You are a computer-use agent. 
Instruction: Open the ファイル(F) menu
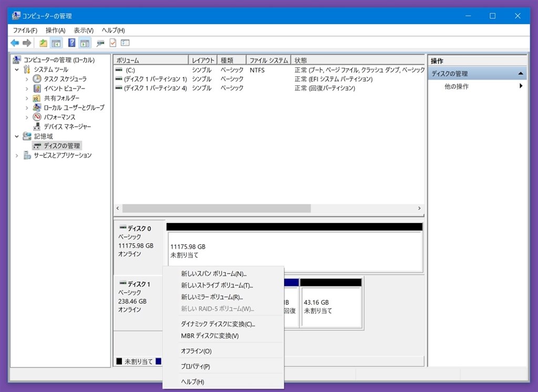(x=25, y=30)
